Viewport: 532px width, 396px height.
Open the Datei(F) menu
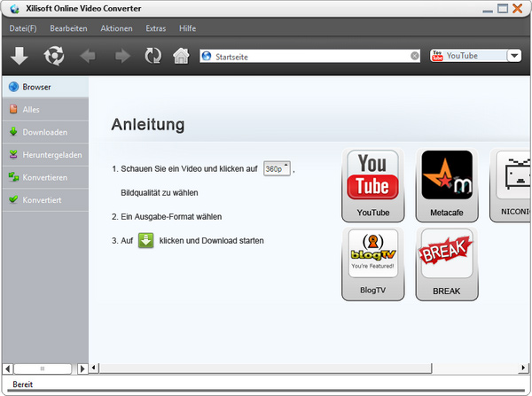tap(23, 28)
